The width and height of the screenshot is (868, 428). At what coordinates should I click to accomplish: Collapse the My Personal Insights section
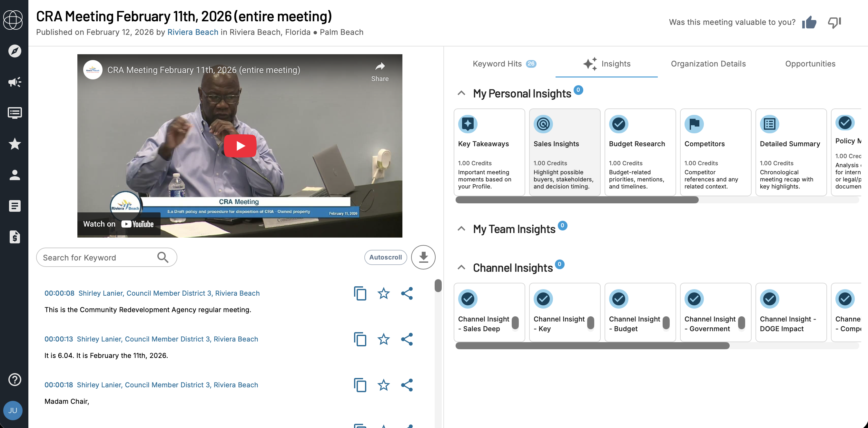(x=461, y=93)
